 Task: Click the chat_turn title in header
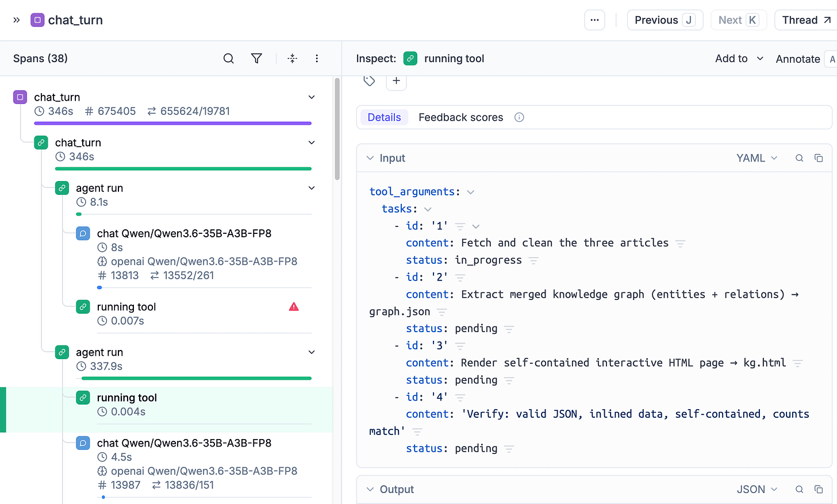[75, 20]
